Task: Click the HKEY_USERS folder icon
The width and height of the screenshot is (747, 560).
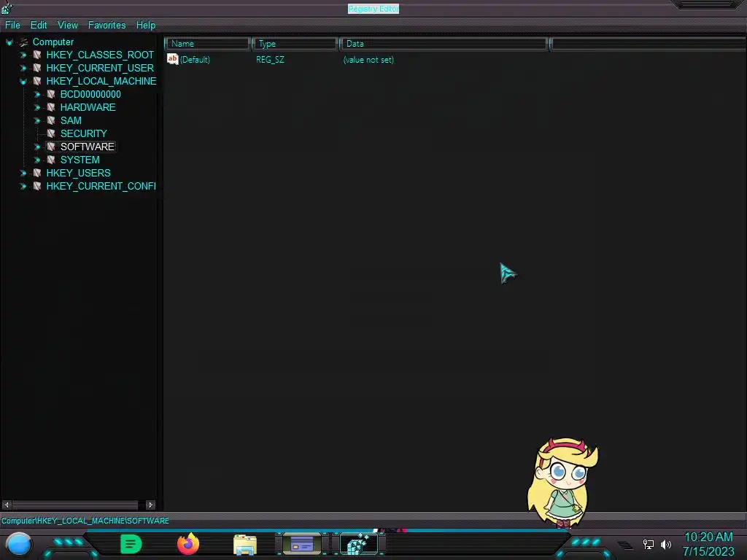Action: click(x=37, y=173)
